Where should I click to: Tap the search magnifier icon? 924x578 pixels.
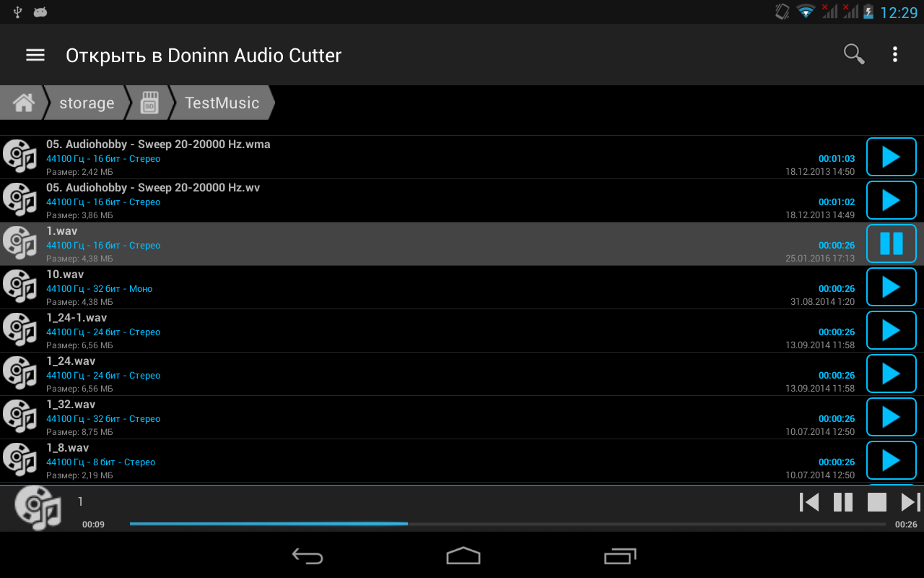point(854,54)
